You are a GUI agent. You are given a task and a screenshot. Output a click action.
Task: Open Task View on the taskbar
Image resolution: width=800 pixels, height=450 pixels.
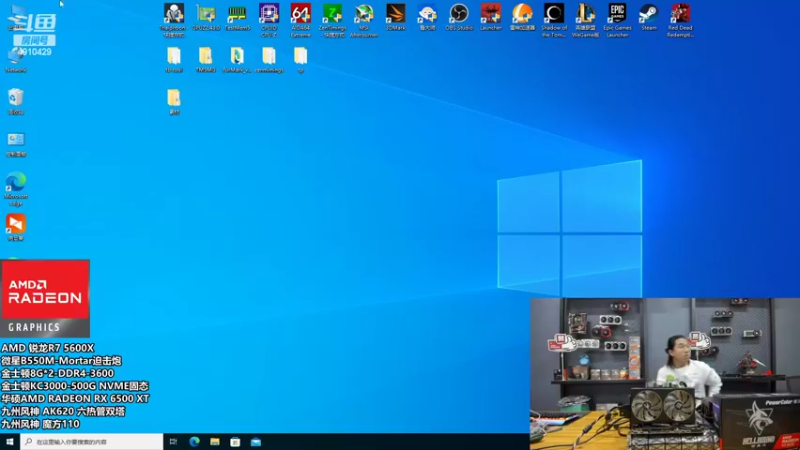[x=173, y=442]
